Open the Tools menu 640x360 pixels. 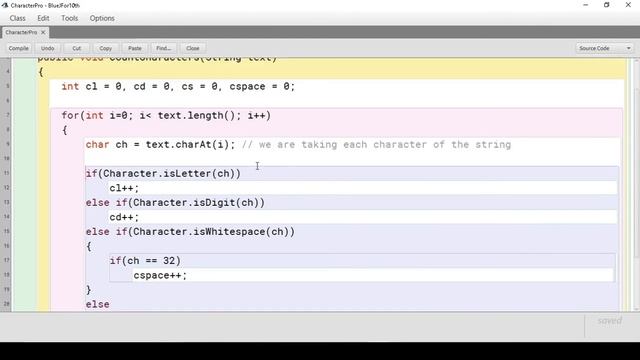69,18
